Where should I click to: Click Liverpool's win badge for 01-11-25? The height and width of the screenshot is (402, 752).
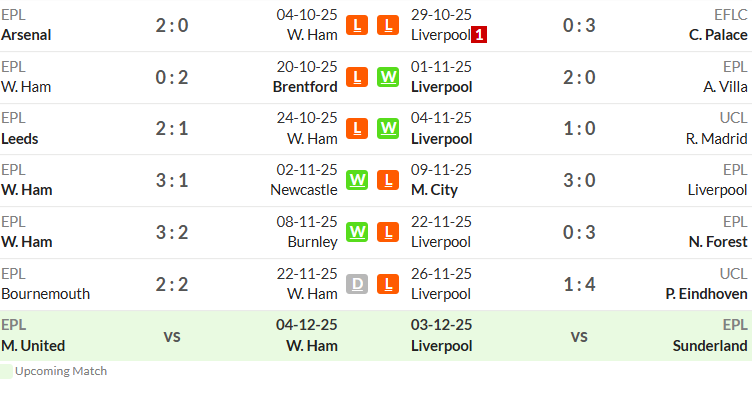pos(388,77)
